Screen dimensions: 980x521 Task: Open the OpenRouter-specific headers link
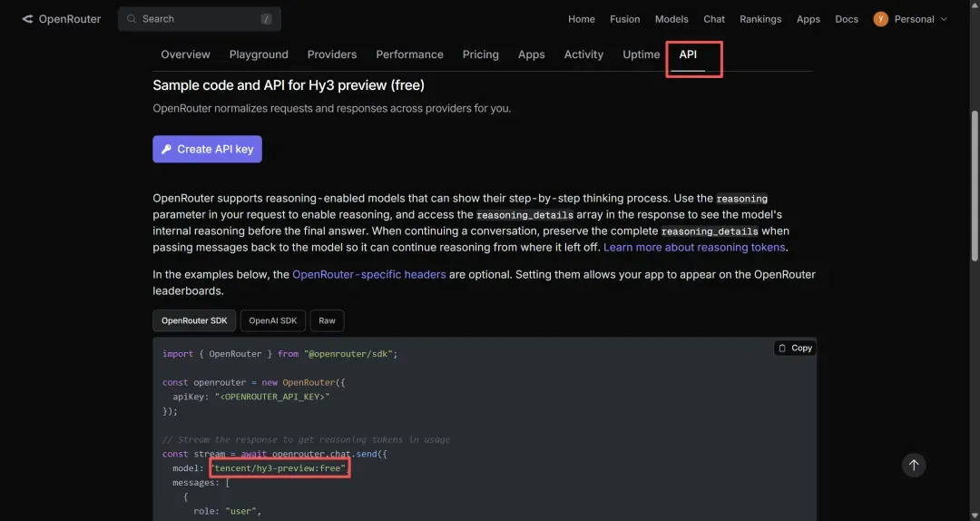(368, 275)
